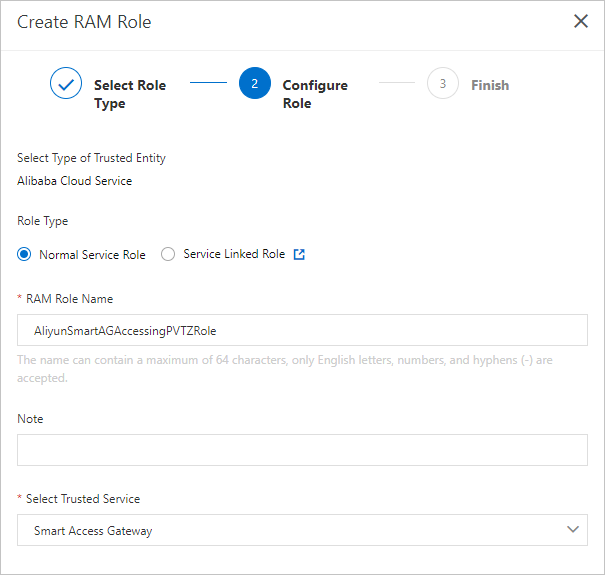Screen dimensions: 605x575
Task: Close the Create RAM Role dialog
Action: [581, 21]
